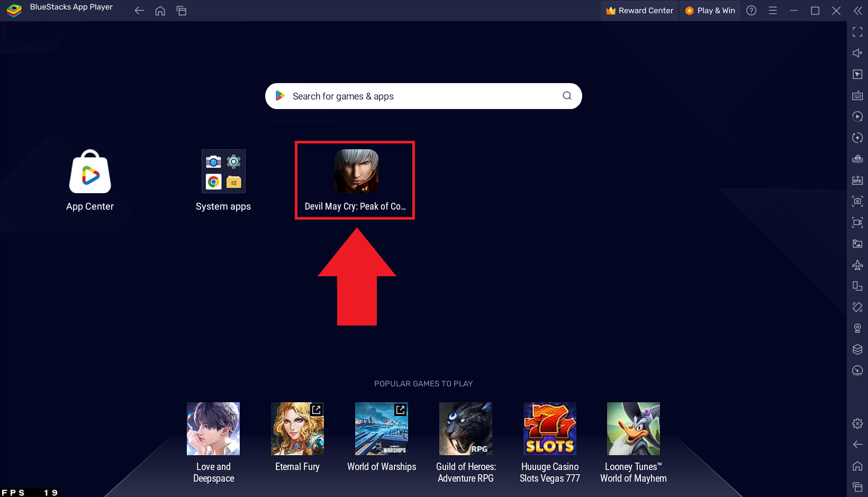Open the settings gear in sidebar
868x497 pixels.
click(857, 424)
